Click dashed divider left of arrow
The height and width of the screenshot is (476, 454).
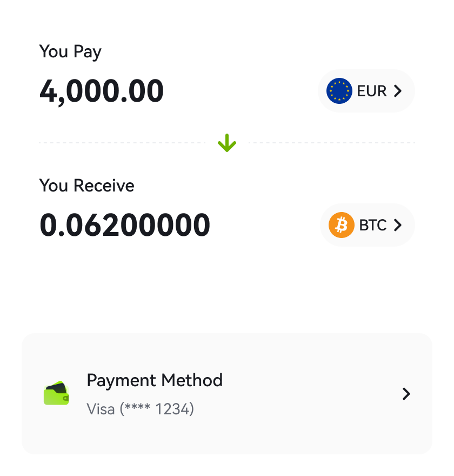pyautogui.click(x=122, y=143)
